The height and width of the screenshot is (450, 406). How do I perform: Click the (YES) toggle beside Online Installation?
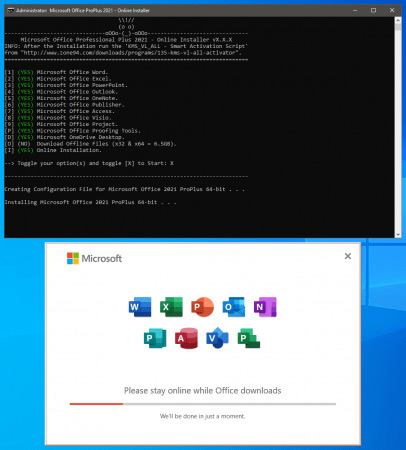[x=25, y=150]
